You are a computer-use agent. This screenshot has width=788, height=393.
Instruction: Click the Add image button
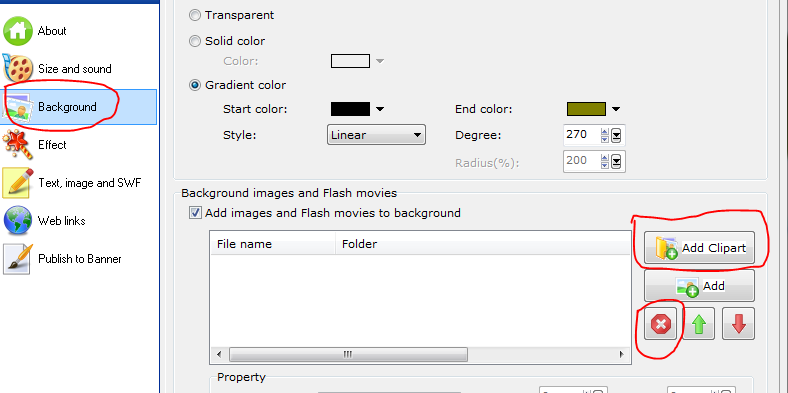point(700,286)
